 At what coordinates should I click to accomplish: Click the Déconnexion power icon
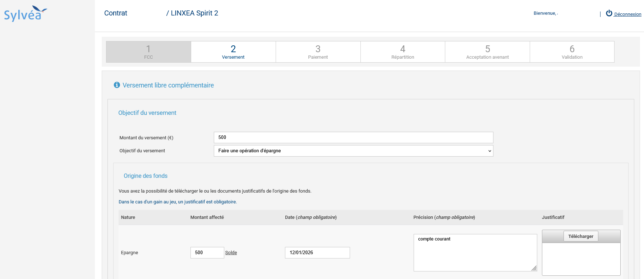(609, 13)
